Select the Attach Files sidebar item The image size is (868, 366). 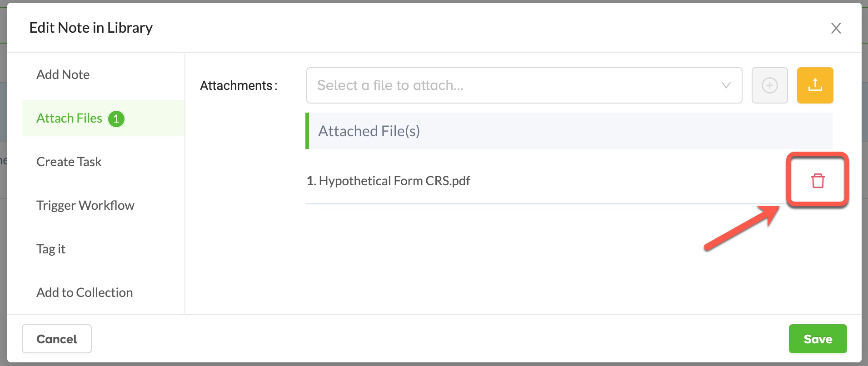click(103, 118)
